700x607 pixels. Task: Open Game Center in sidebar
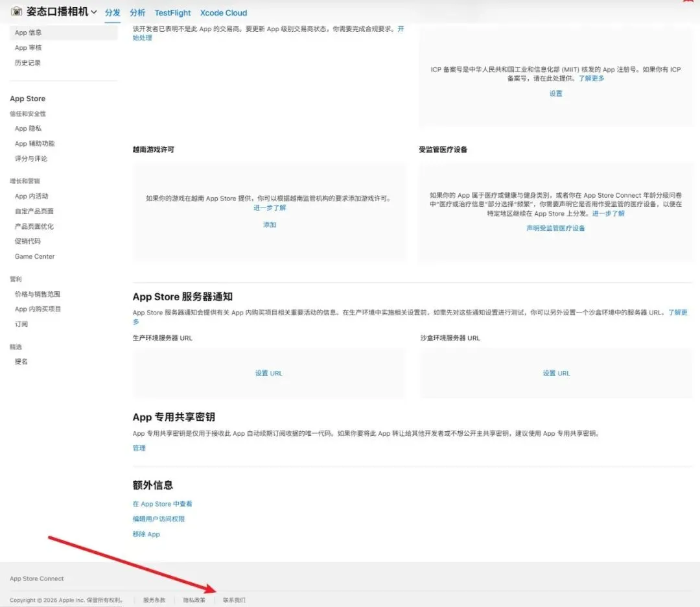tap(34, 256)
